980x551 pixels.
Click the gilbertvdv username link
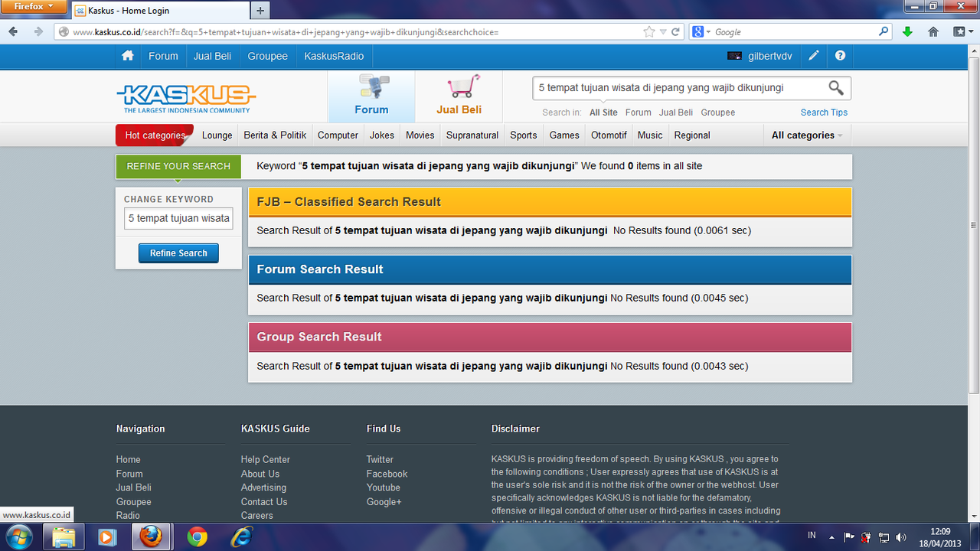pos(770,56)
